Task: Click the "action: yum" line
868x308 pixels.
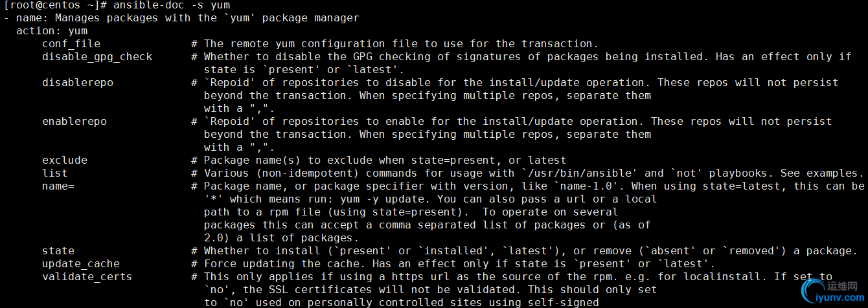Action: 52,31
